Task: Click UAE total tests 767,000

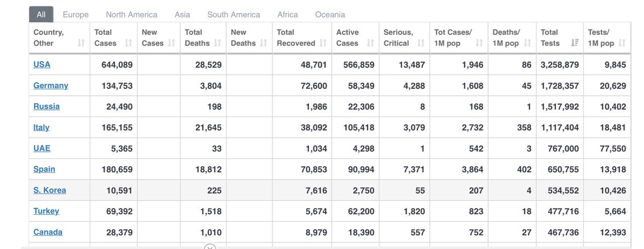Action: 563,148
